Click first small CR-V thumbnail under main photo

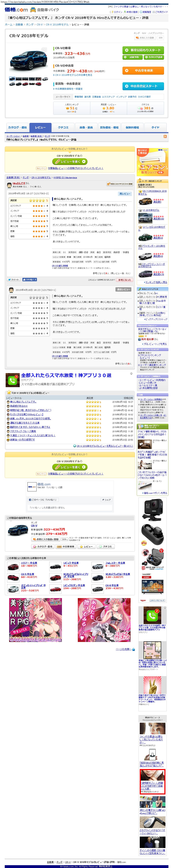tap(12, 79)
